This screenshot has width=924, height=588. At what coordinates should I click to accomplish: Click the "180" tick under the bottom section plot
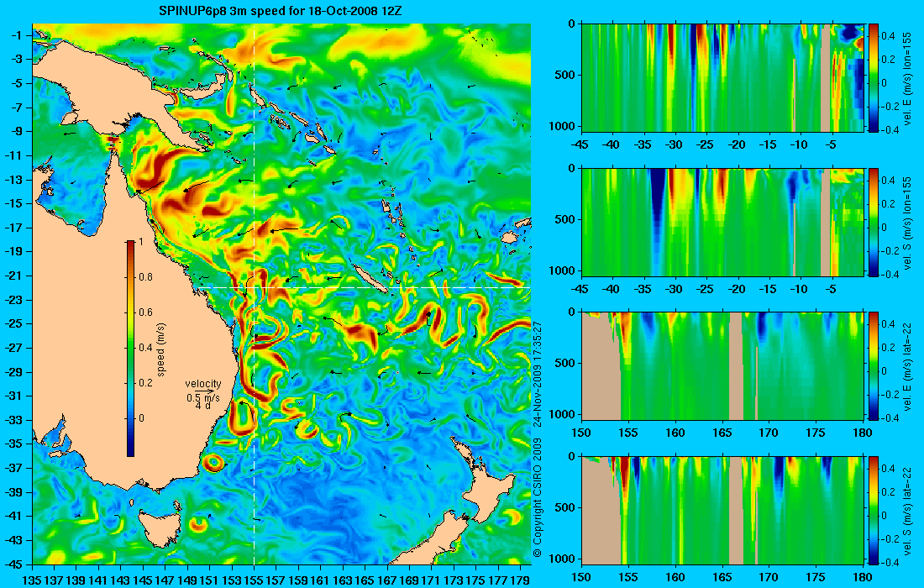pyautogui.click(x=863, y=577)
